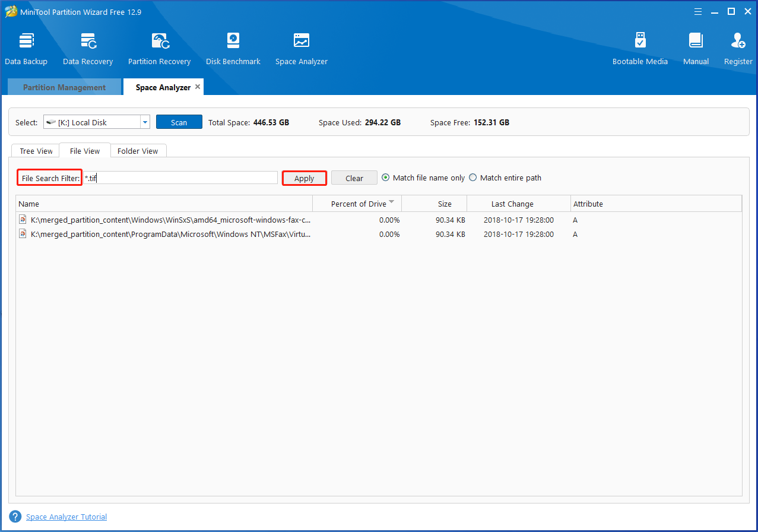
Task: Switch to Tree View tab
Action: (x=36, y=151)
